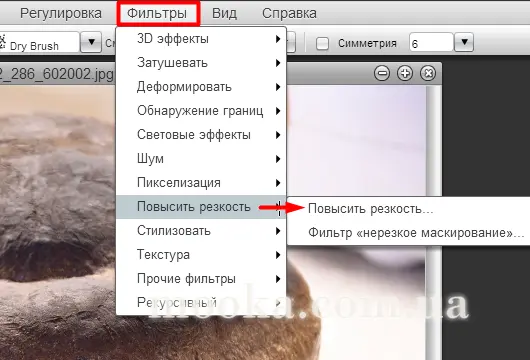This screenshot has width=530, height=360.
Task: Expand the Стилизовать submenu
Action: point(201,231)
